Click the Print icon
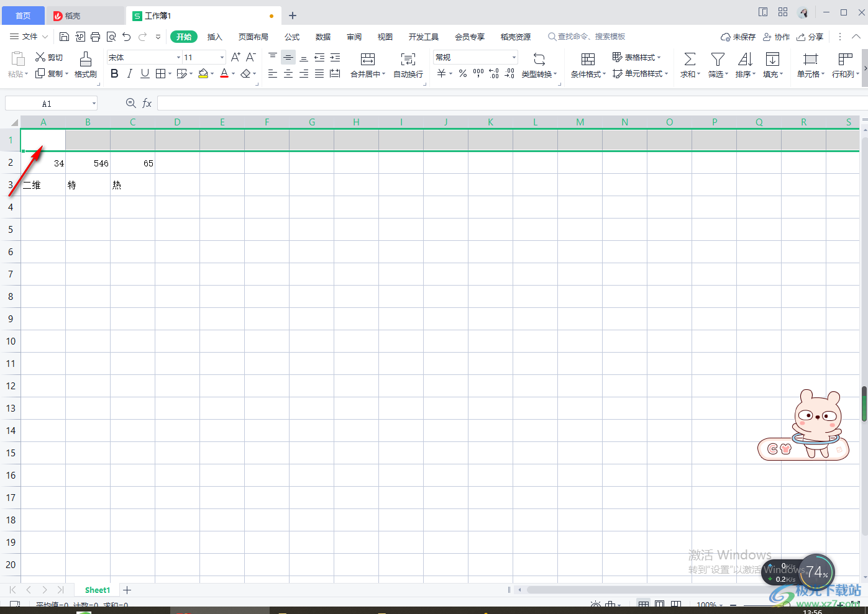Viewport: 868px width, 614px height. coord(95,37)
